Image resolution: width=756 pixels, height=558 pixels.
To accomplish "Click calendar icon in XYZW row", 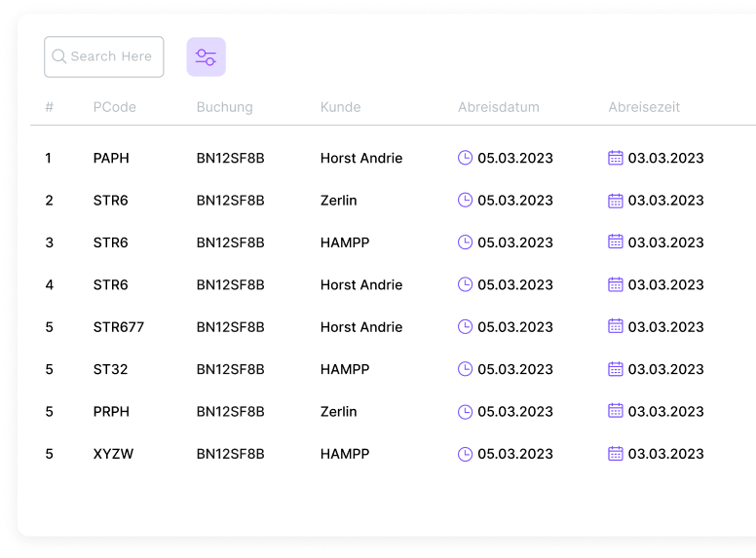I will tap(616, 454).
